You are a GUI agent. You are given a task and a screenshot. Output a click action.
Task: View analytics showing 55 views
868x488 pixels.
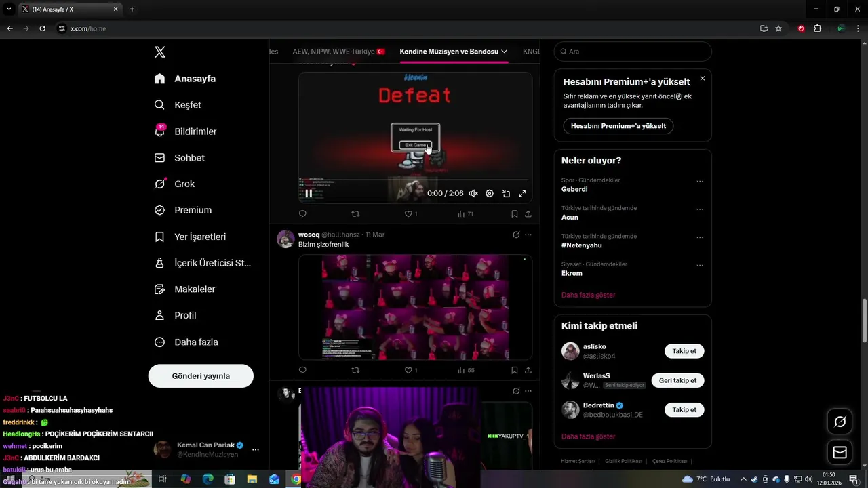click(465, 370)
